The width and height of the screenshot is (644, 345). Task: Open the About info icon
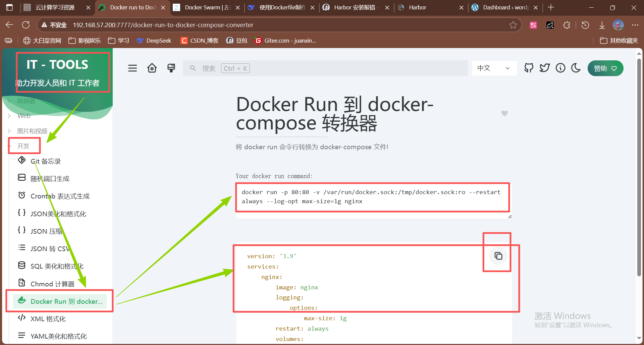pyautogui.click(x=560, y=68)
